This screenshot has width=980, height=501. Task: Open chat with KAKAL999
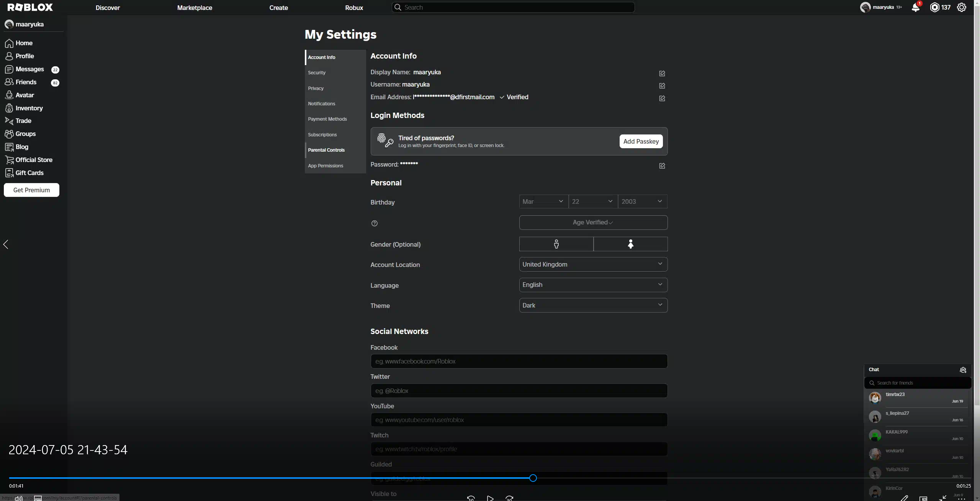coord(918,436)
